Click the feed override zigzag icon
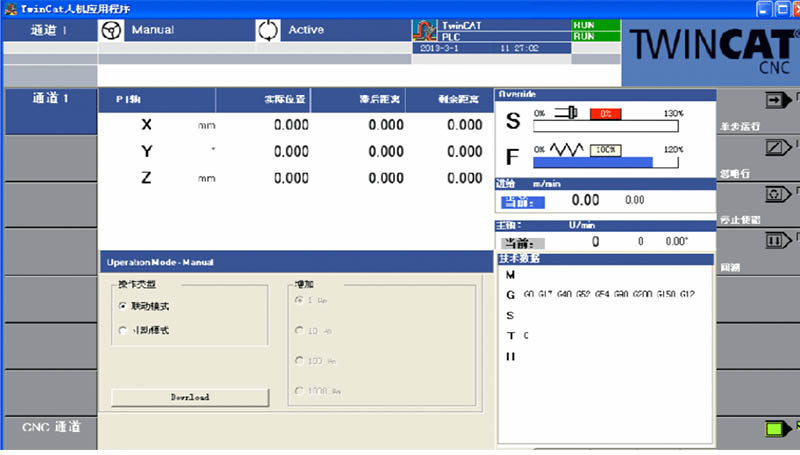 pos(566,149)
